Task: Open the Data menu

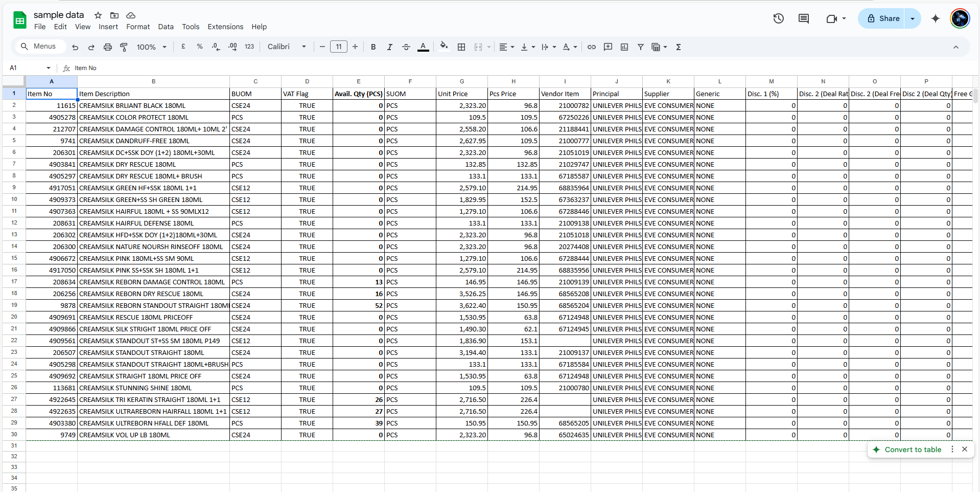Action: click(166, 27)
